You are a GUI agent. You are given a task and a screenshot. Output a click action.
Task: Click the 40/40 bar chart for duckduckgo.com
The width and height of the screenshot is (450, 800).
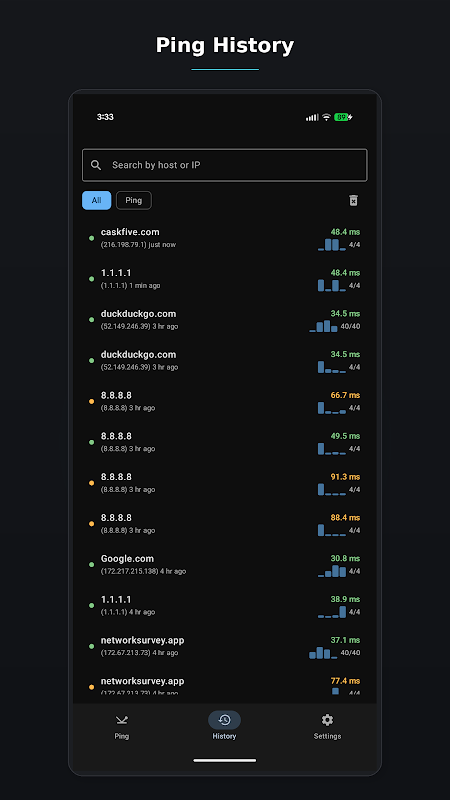coord(323,327)
